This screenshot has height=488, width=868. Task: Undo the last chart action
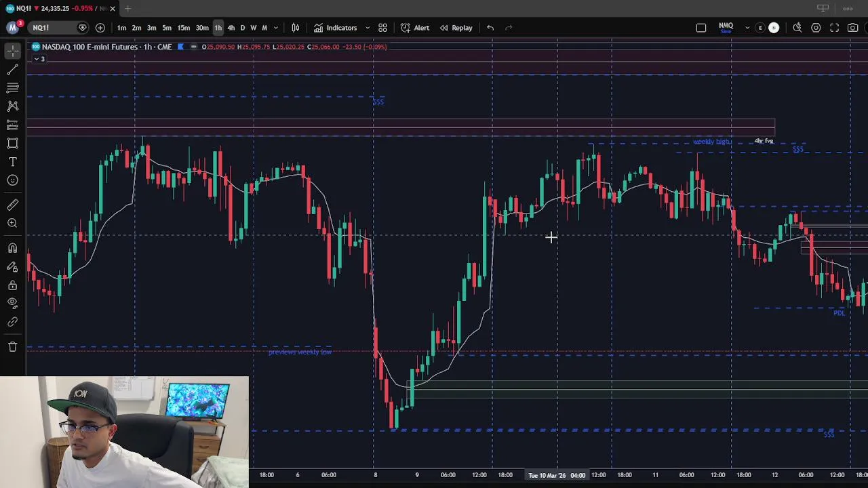coord(490,28)
